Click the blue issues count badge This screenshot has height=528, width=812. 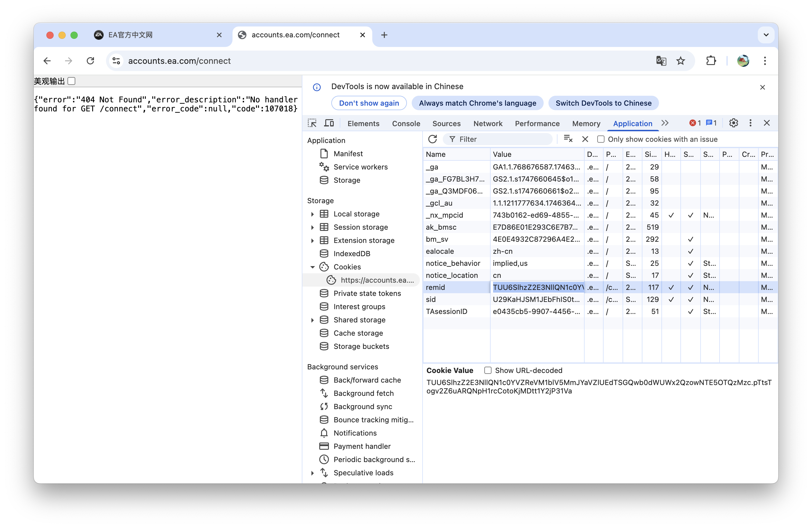coord(711,123)
